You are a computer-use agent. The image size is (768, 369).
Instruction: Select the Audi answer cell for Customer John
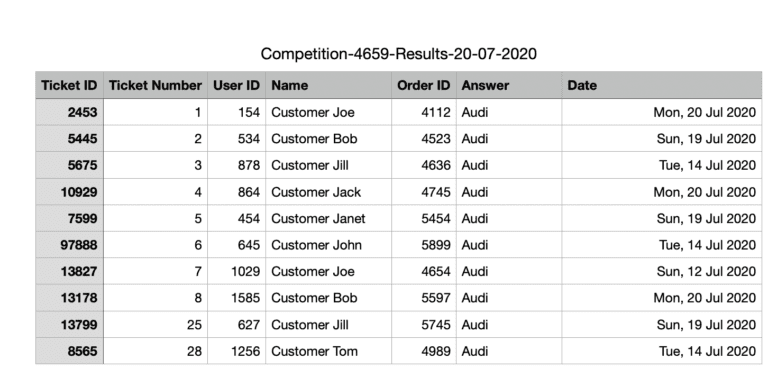click(x=509, y=245)
